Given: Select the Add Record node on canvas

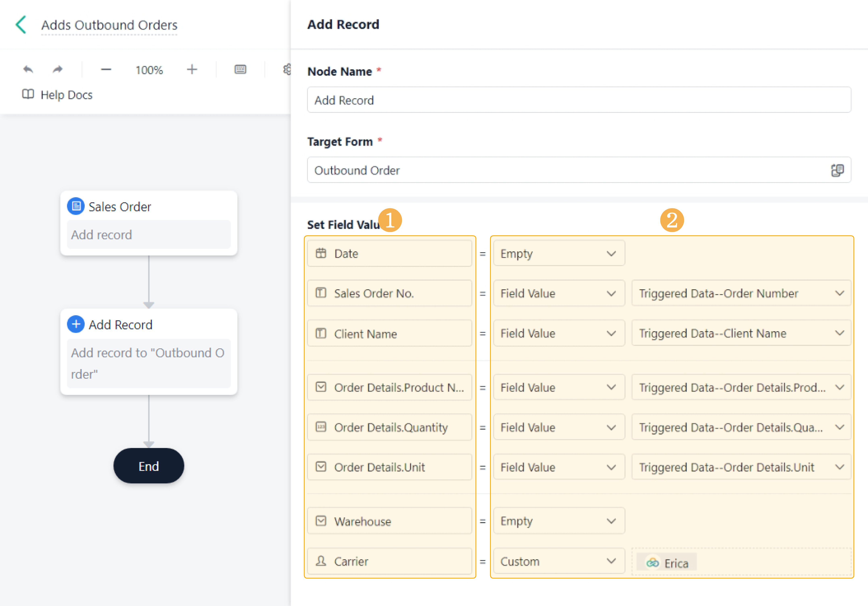Looking at the screenshot, I should (x=148, y=351).
